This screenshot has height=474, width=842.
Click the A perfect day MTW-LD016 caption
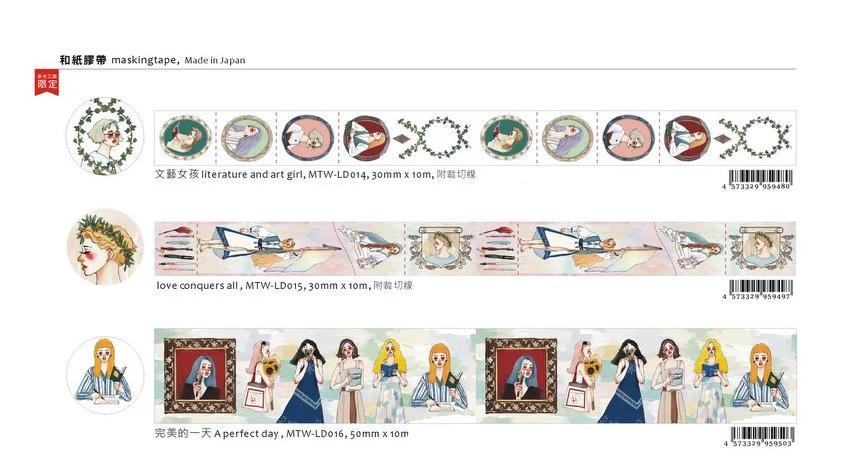click(x=281, y=433)
